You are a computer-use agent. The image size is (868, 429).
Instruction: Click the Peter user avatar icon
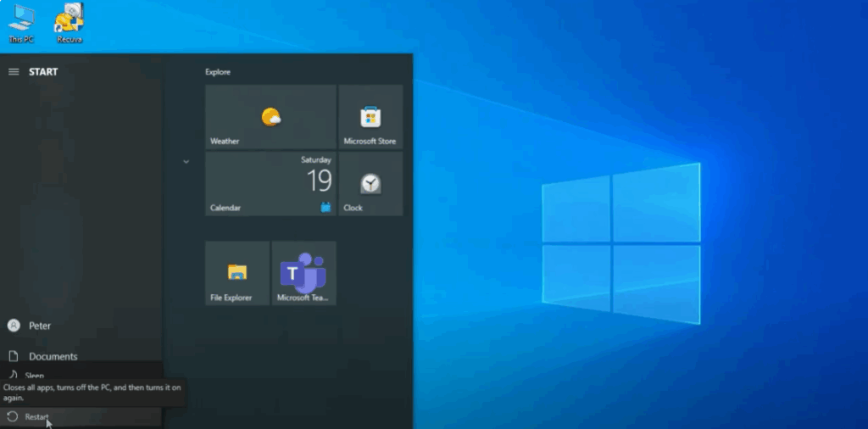[13, 326]
